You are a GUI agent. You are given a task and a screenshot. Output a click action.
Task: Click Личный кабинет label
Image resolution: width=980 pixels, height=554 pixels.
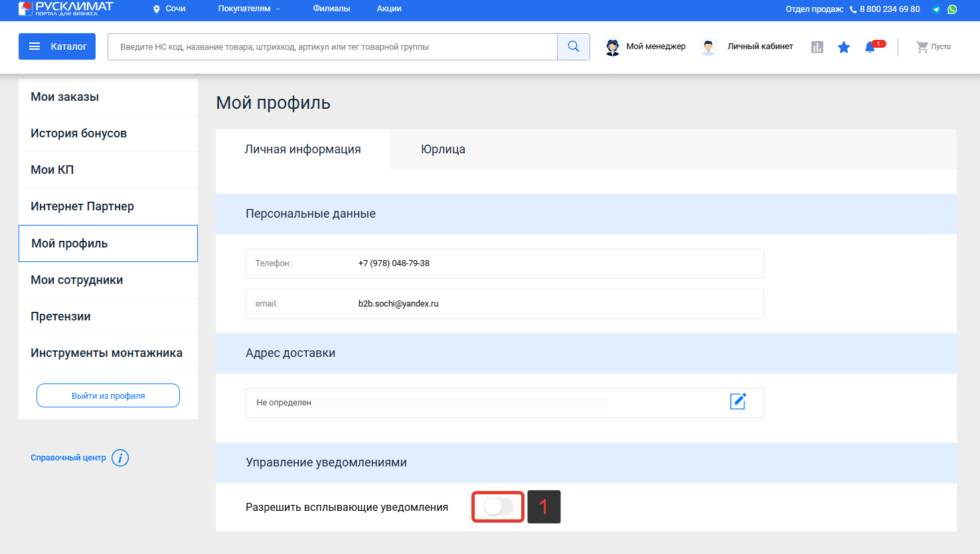click(x=760, y=46)
